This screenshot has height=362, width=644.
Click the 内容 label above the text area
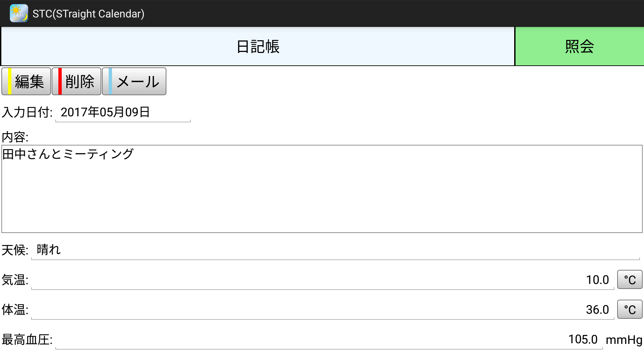[x=15, y=137]
